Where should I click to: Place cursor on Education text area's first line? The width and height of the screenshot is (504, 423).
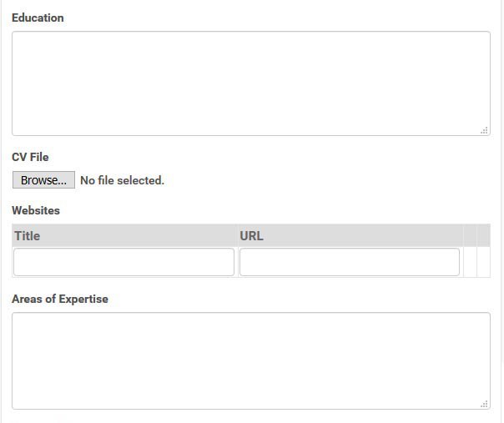point(250,43)
